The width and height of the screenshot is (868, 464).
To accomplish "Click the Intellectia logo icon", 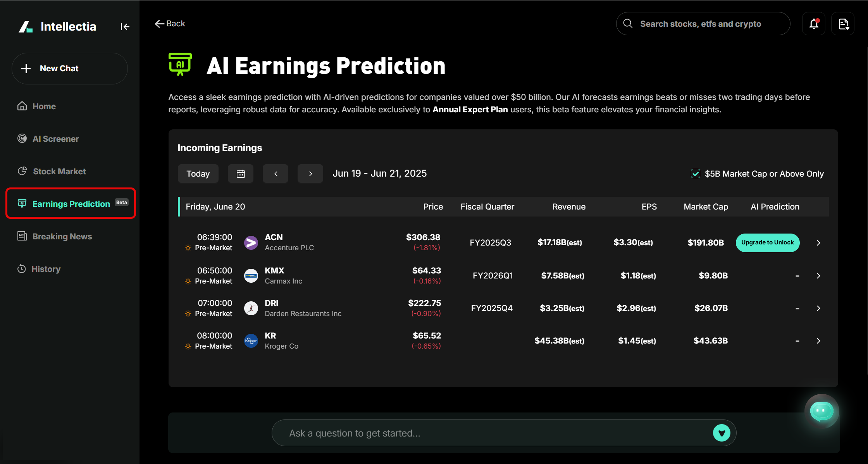I will click(x=26, y=26).
